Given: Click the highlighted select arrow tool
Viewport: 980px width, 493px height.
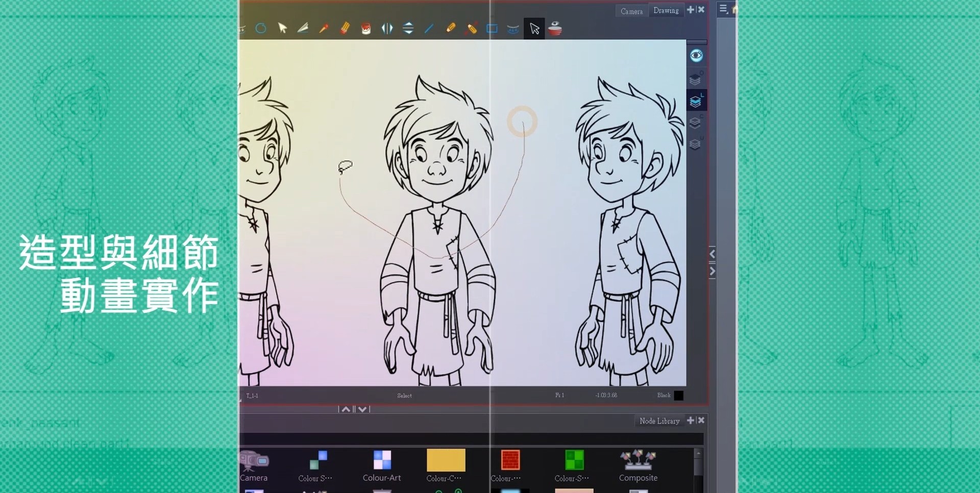Looking at the screenshot, I should tap(534, 29).
